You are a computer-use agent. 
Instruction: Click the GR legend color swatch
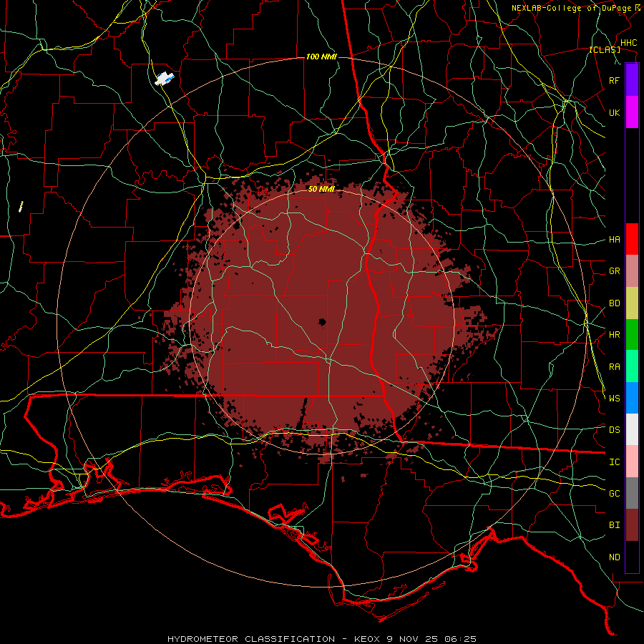click(632, 271)
